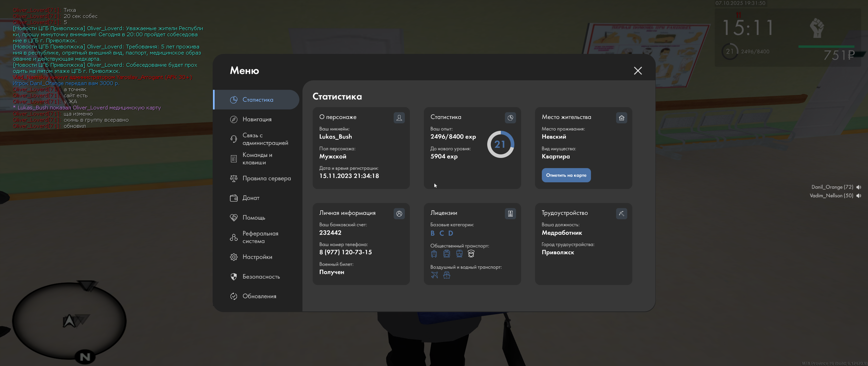Toggle the voice speaker icon for Danil_Orange
Image resolution: width=868 pixels, height=366 pixels.
[x=859, y=187]
